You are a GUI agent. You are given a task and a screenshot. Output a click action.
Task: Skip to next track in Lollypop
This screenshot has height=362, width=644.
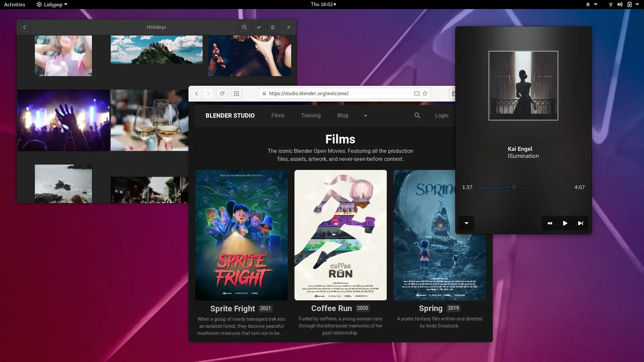point(580,223)
